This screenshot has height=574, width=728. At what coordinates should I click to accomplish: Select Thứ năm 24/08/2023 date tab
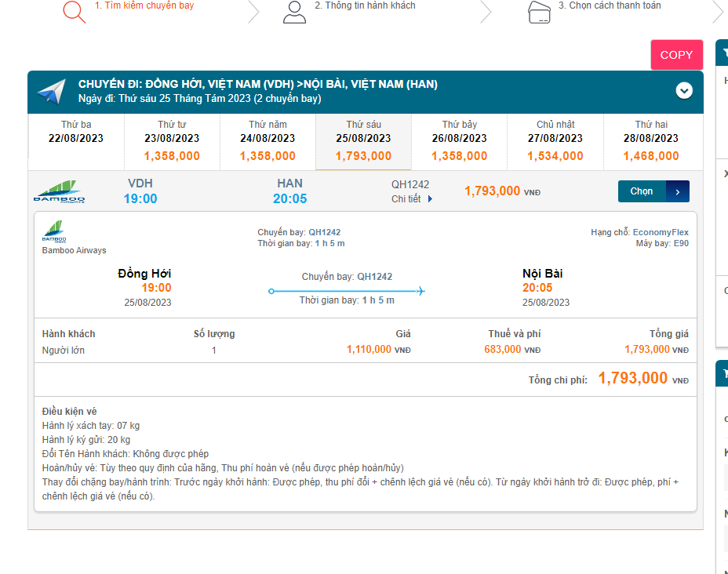268,141
